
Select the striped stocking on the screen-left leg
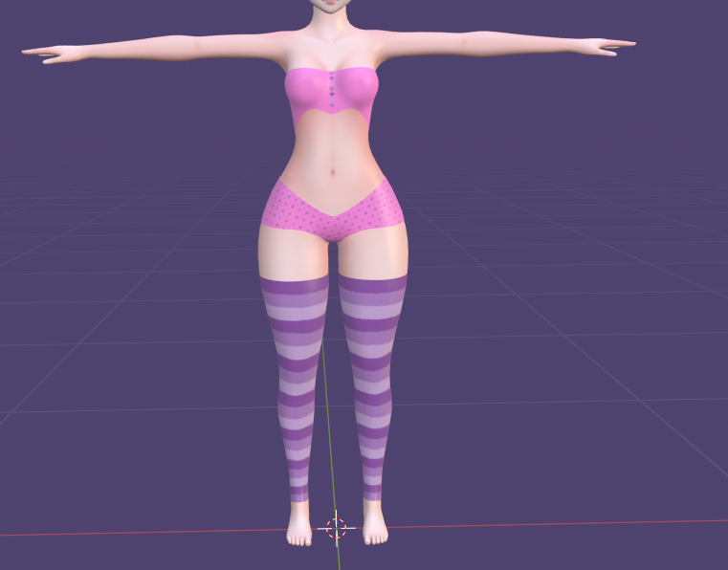pos(294,383)
